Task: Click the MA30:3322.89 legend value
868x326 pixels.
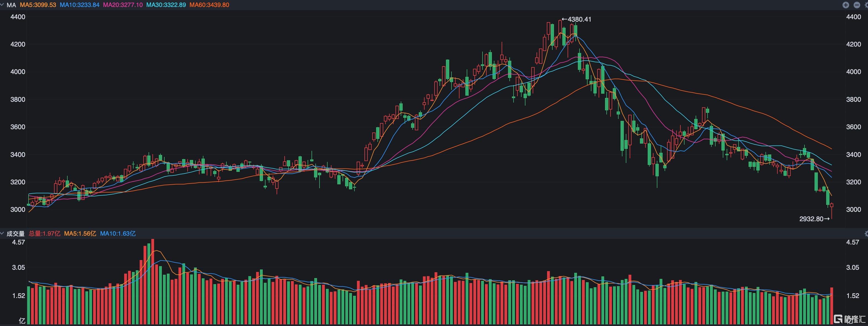Action: (166, 5)
